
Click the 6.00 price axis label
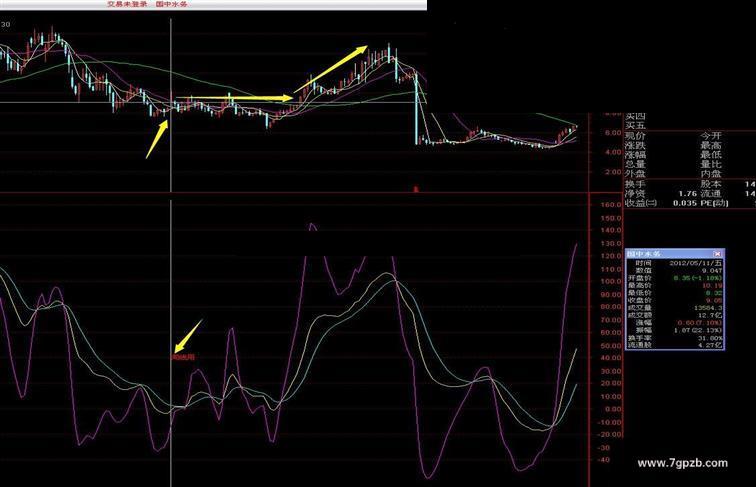tap(613, 133)
